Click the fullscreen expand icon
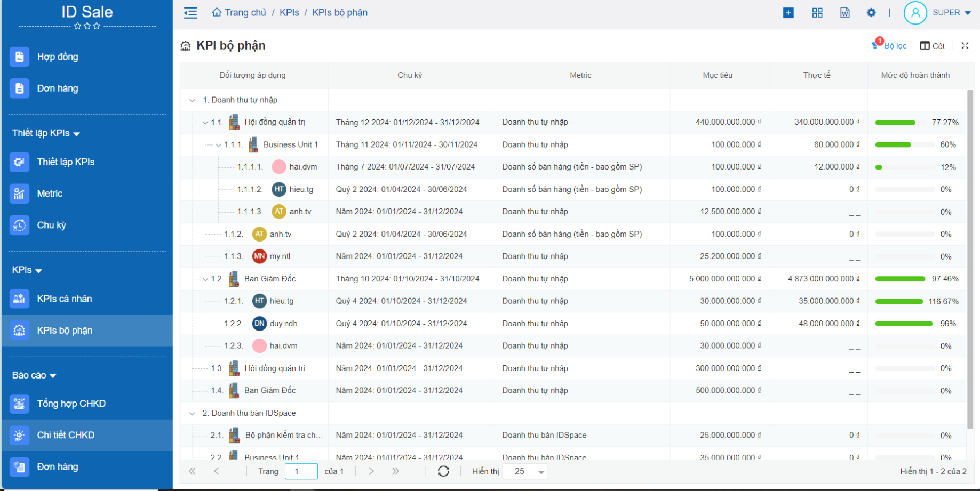Image resolution: width=980 pixels, height=491 pixels. 965,46
